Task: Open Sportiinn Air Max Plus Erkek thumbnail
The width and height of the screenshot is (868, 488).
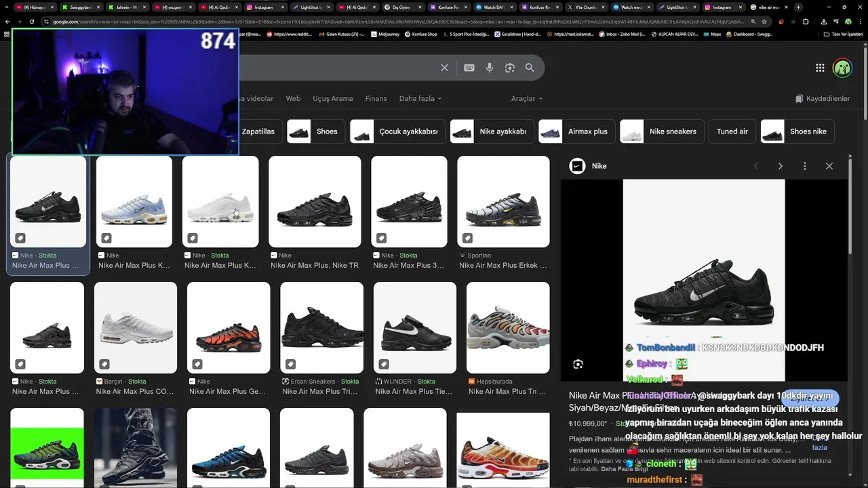Action: pos(503,201)
